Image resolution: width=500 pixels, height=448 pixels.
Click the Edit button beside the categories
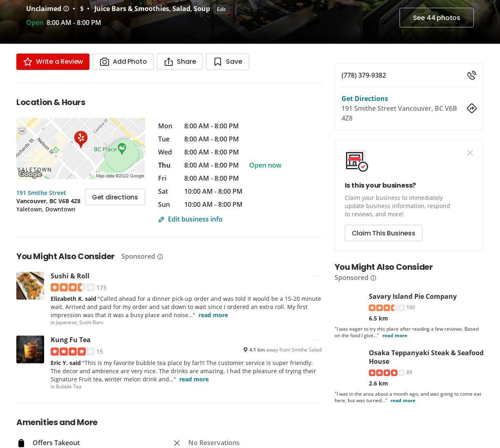221,9
